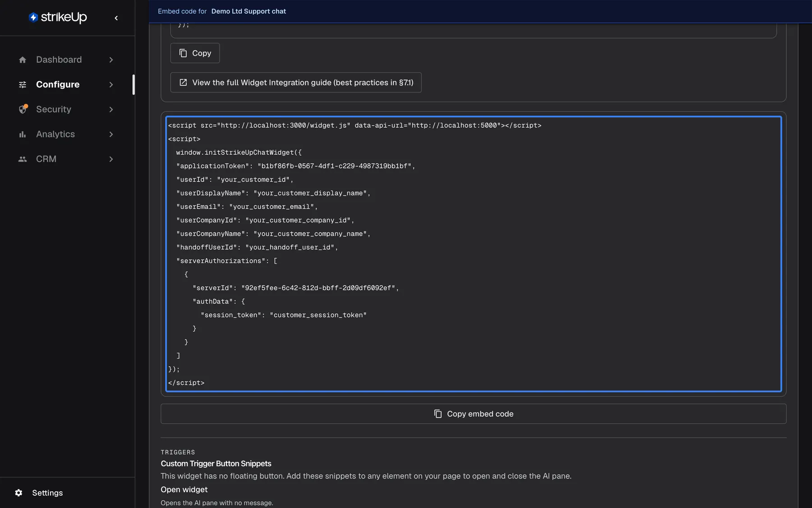Click the handoffUserId line in code
The height and width of the screenshot is (508, 812).
coord(257,247)
